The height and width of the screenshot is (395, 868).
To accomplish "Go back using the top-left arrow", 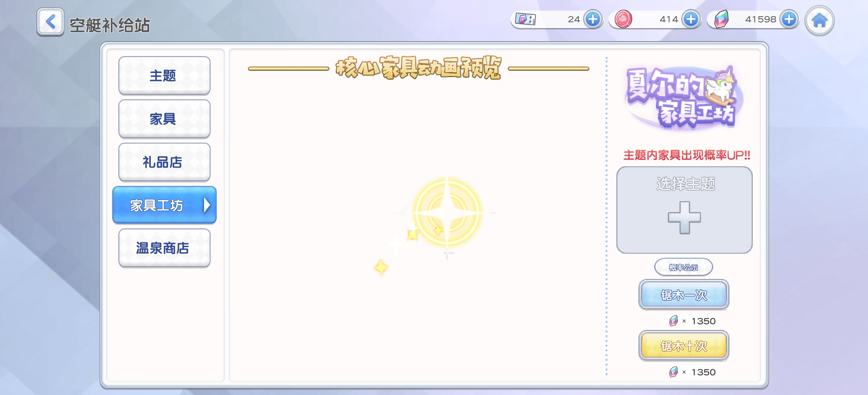I will click(x=50, y=22).
